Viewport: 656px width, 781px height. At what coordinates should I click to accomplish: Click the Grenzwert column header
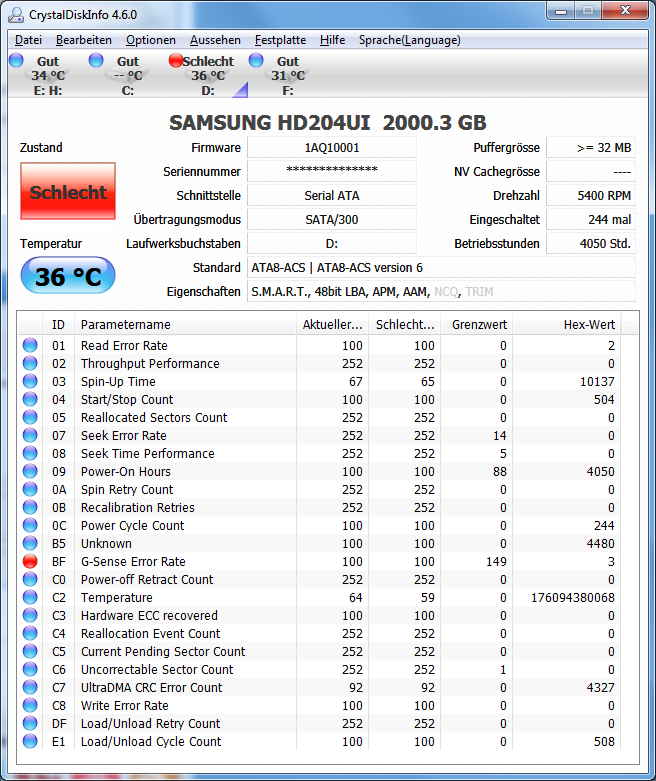pyautogui.click(x=477, y=325)
